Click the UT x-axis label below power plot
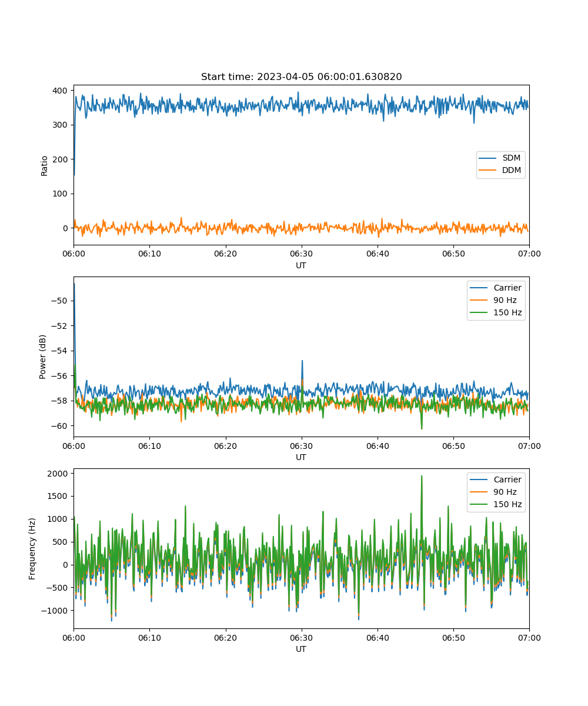This screenshot has width=588, height=706. [x=301, y=457]
